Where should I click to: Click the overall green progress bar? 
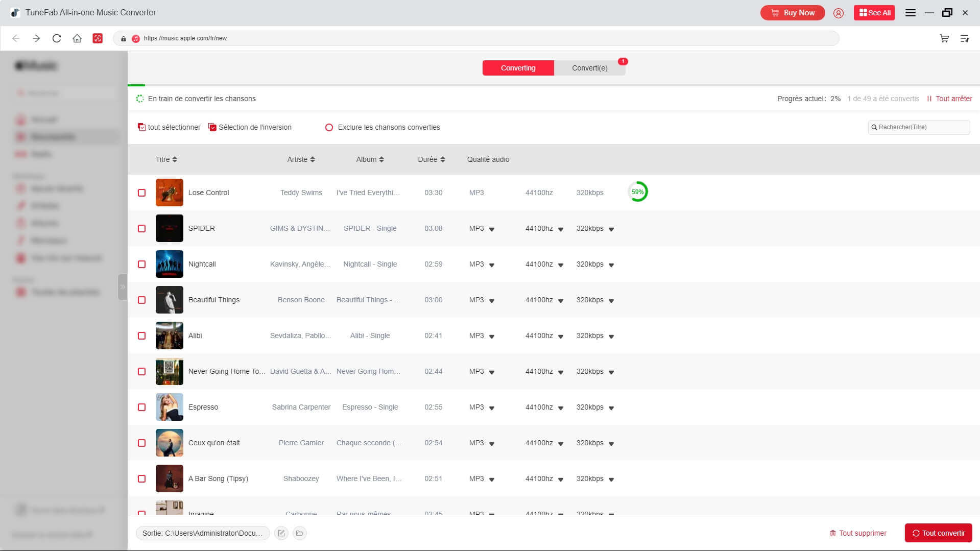pyautogui.click(x=136, y=85)
